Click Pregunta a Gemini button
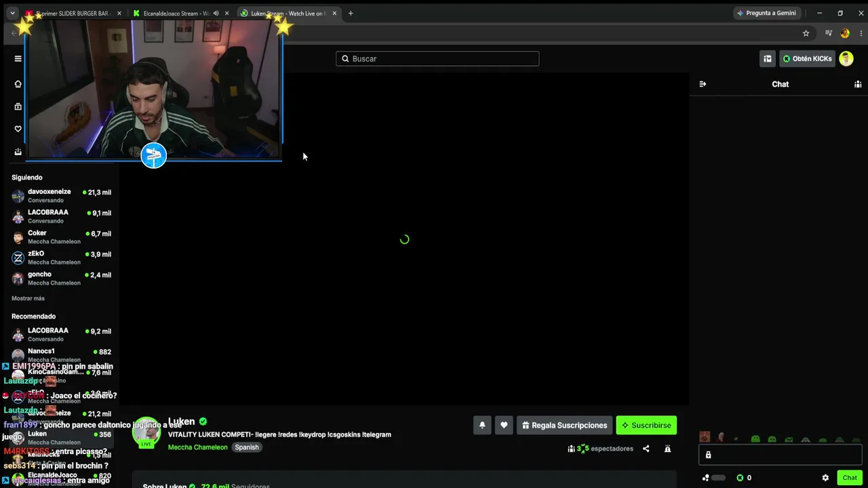This screenshot has height=488, width=868. [766, 14]
